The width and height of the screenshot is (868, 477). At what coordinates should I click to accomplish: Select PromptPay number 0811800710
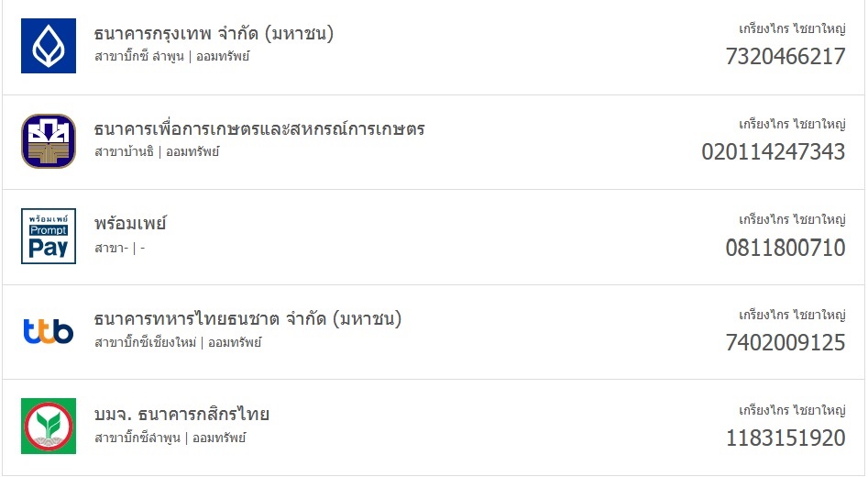(x=786, y=248)
